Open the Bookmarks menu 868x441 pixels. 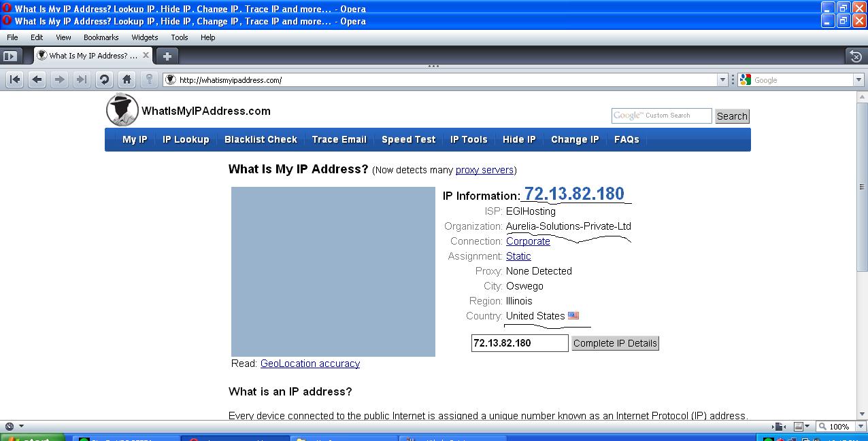pos(101,37)
